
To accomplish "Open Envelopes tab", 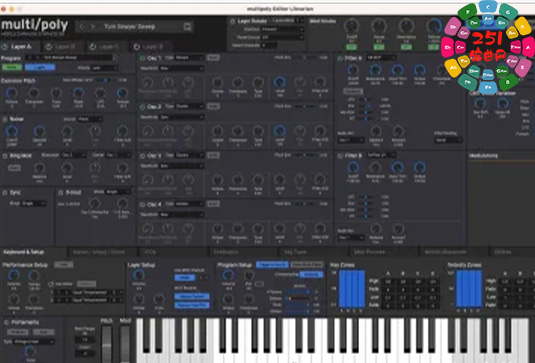I will (x=244, y=252).
